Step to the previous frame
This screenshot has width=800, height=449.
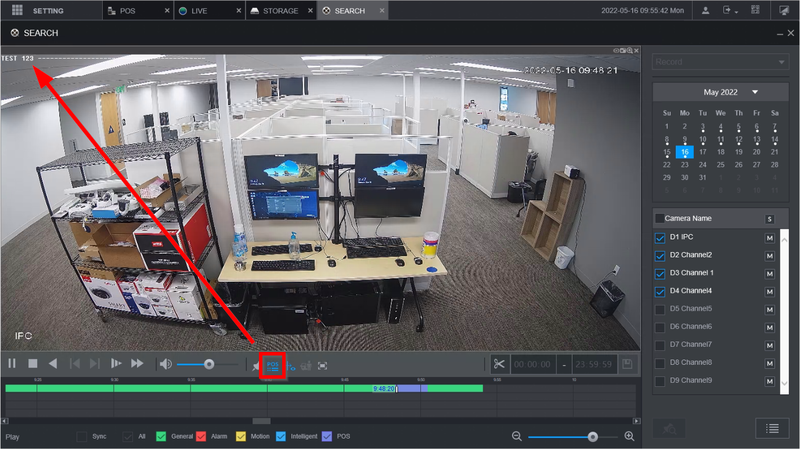point(74,363)
